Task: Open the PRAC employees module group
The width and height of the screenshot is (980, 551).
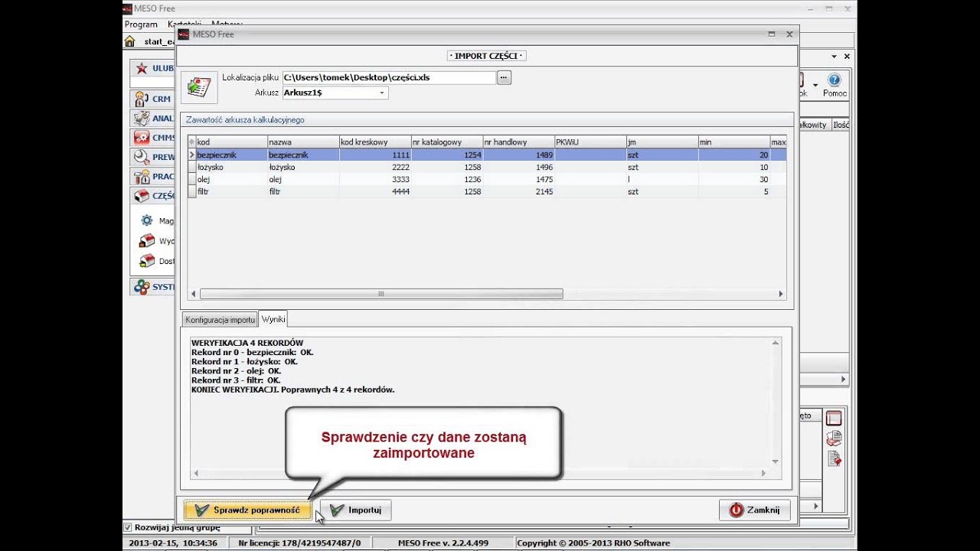Action: [152, 176]
